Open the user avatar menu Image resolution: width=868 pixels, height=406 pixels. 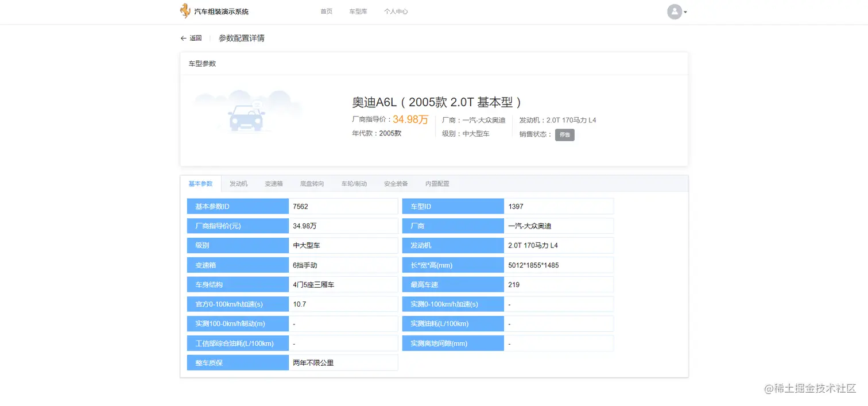pyautogui.click(x=675, y=11)
